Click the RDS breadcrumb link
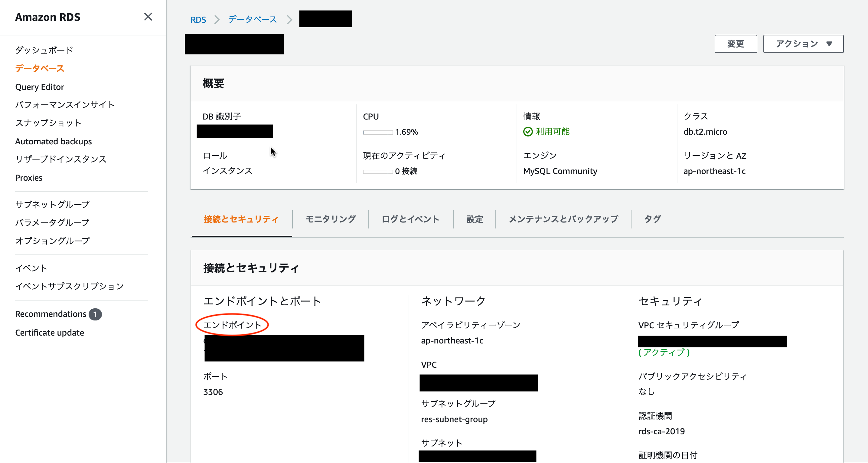 click(198, 20)
